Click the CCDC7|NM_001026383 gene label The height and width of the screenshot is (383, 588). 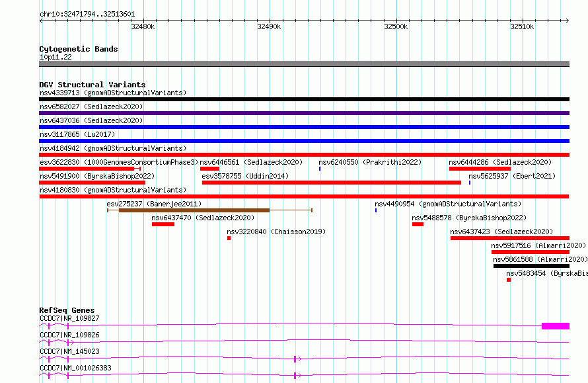[75, 368]
